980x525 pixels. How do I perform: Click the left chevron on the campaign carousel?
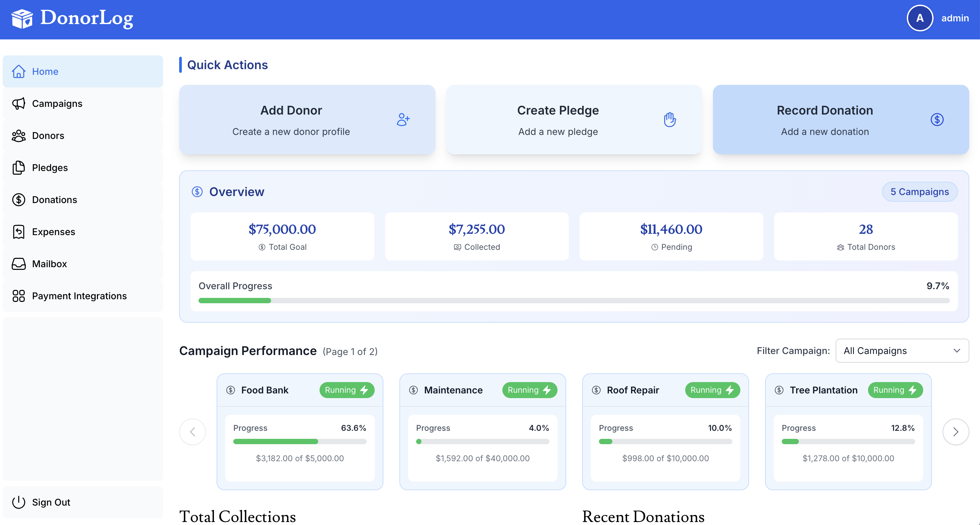coord(193,432)
